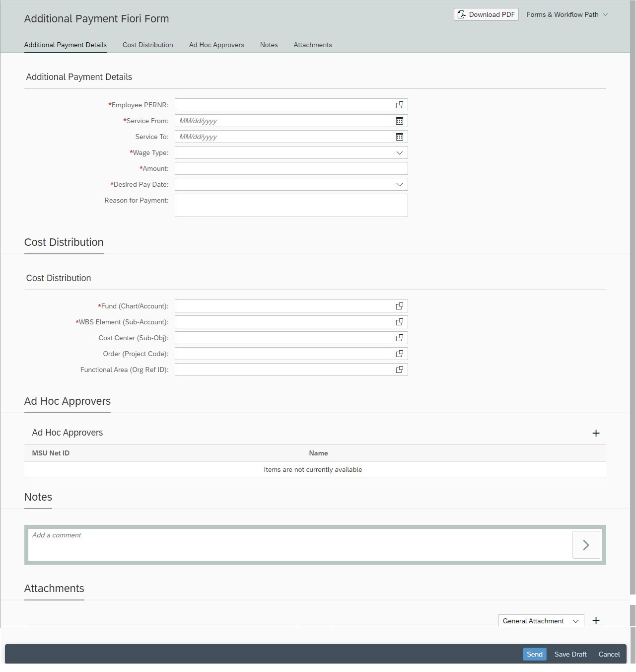Image resolution: width=636 pixels, height=672 pixels.
Task: Switch to the Cost Distribution tab
Action: coord(147,45)
